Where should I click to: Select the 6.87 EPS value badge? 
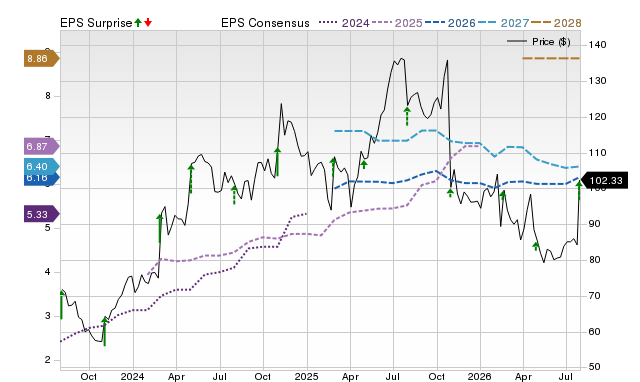coord(41,146)
